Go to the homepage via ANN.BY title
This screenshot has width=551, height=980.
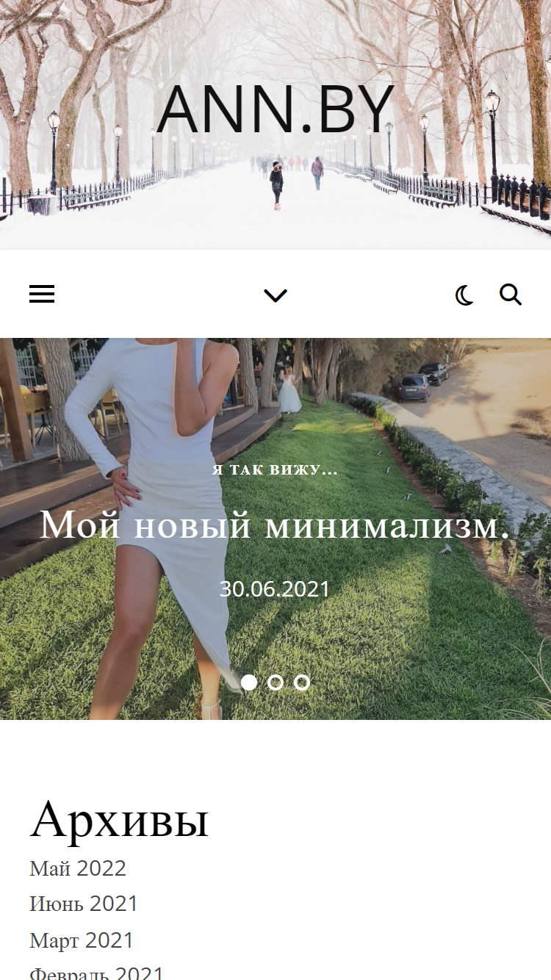(275, 110)
